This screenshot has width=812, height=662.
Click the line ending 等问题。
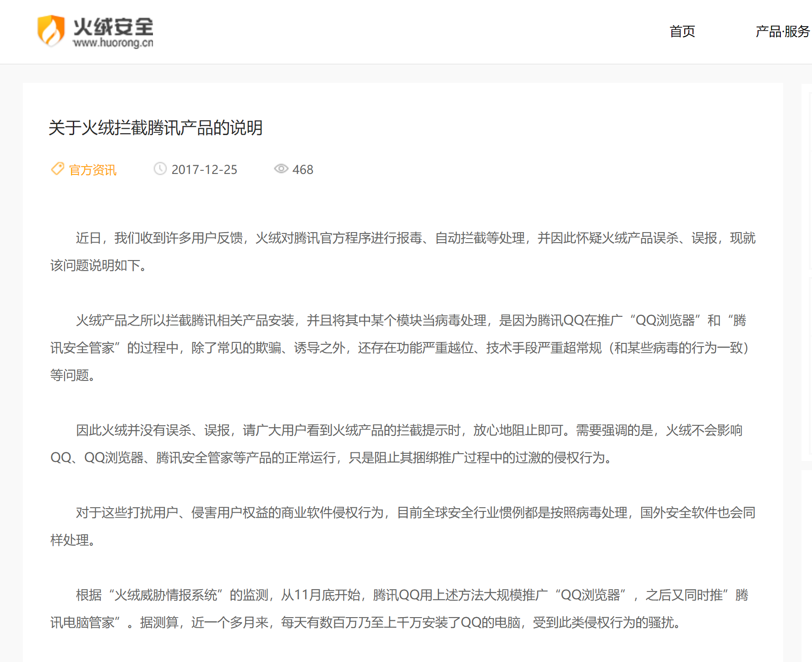tap(73, 375)
